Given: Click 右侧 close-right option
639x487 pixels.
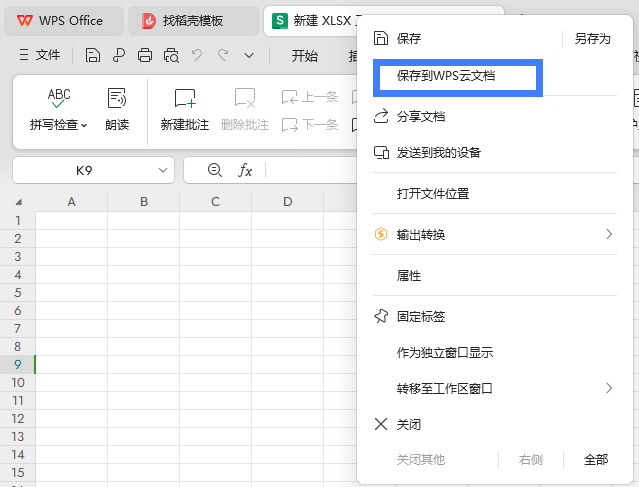Looking at the screenshot, I should click(x=531, y=460).
